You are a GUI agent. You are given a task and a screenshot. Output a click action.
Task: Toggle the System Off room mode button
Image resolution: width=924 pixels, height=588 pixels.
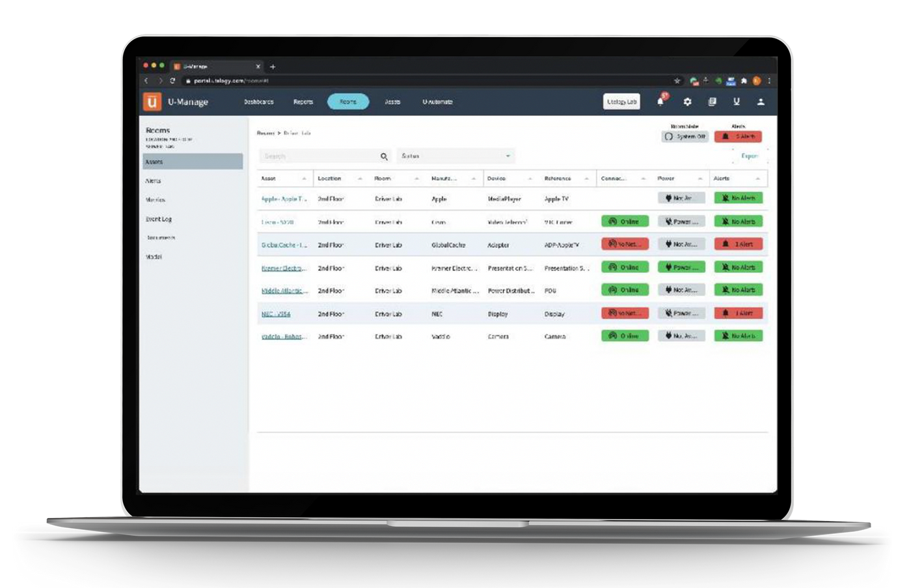(x=685, y=137)
